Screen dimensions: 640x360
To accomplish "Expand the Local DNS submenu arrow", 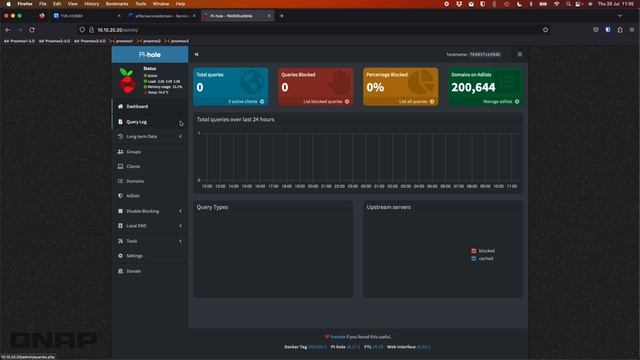I will point(180,226).
